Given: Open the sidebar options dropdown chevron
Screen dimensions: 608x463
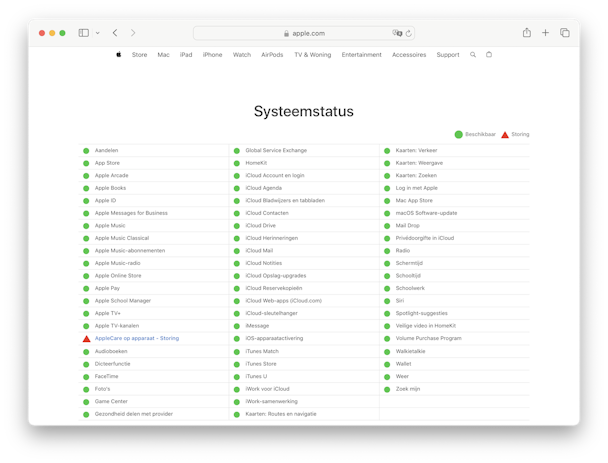Looking at the screenshot, I should pyautogui.click(x=98, y=33).
